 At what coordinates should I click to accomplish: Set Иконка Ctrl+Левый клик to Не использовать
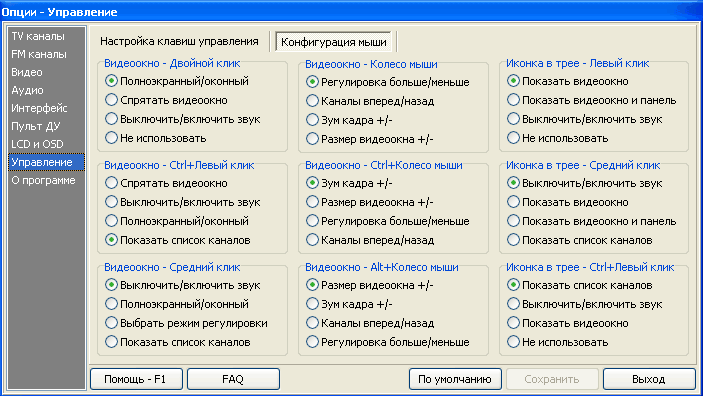558,342
